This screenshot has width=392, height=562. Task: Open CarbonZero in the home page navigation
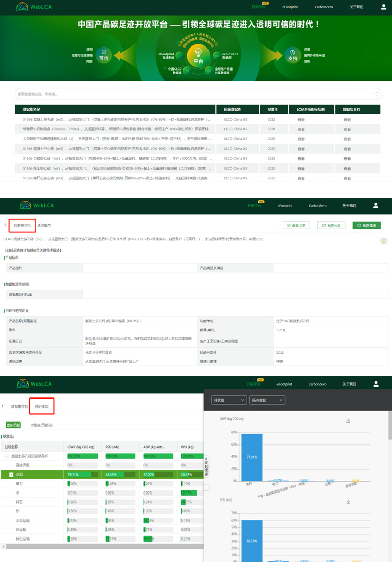click(324, 7)
